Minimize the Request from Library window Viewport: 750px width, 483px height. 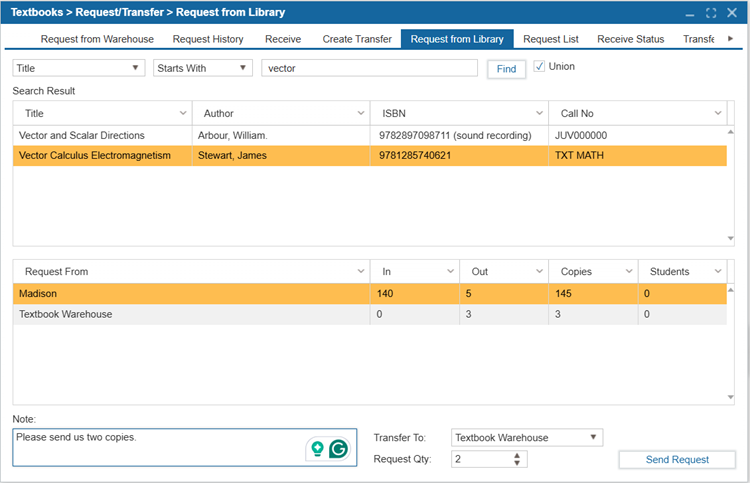click(689, 13)
